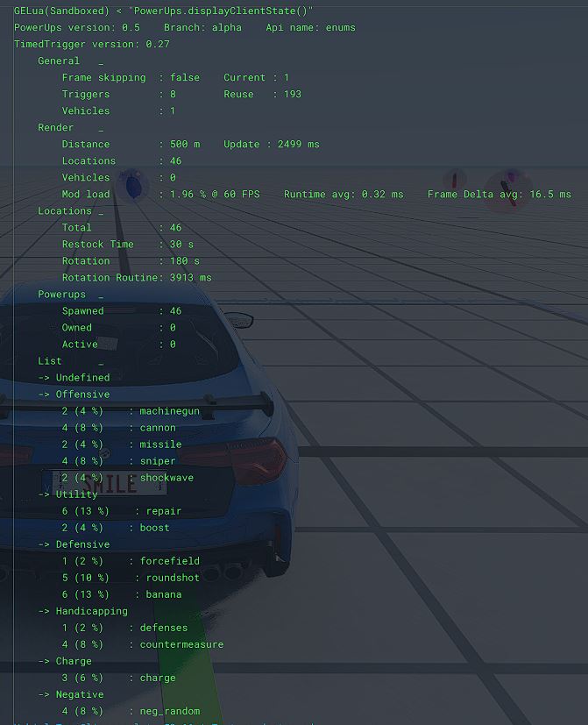Click the 'Frame Delta avg: 16.5 ms' value

(499, 194)
